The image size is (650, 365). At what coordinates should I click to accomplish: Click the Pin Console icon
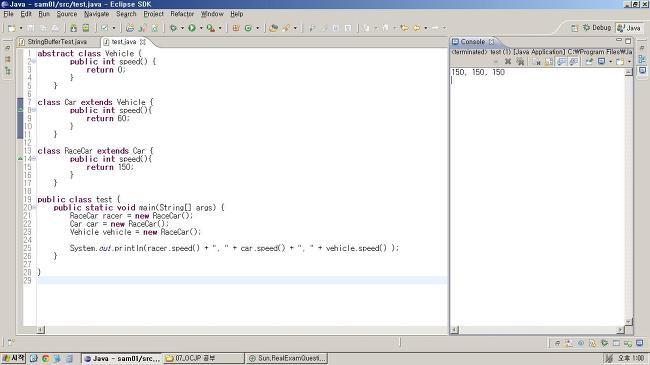(x=589, y=62)
